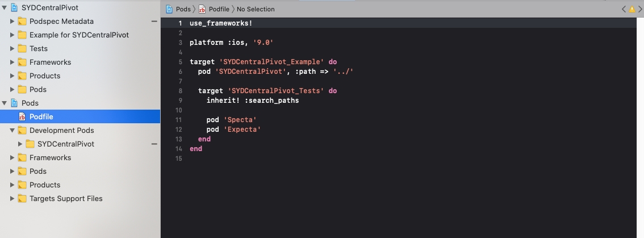The width and height of the screenshot is (644, 238).
Task: Open the No Selection jump bar segment
Action: [256, 9]
